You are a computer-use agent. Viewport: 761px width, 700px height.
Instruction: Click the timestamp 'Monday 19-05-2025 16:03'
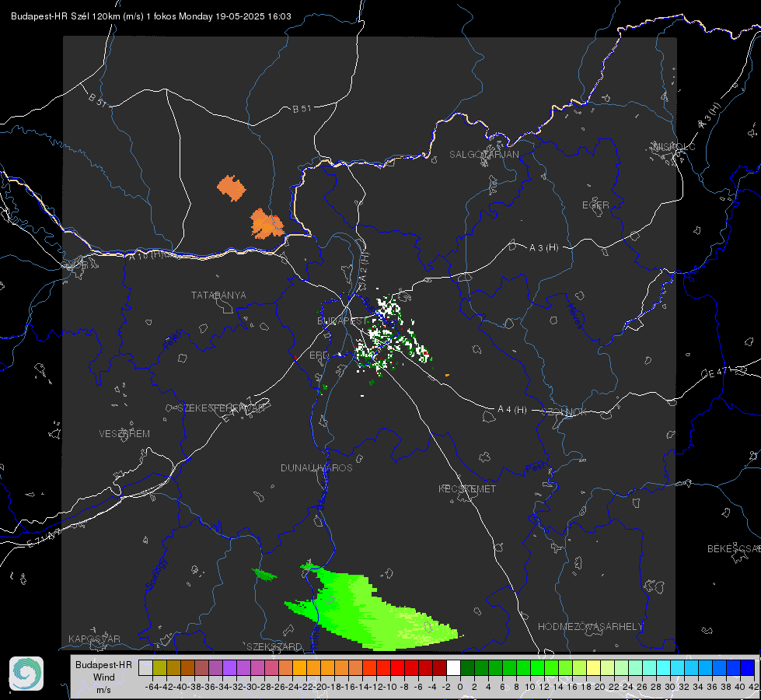pyautogui.click(x=235, y=16)
